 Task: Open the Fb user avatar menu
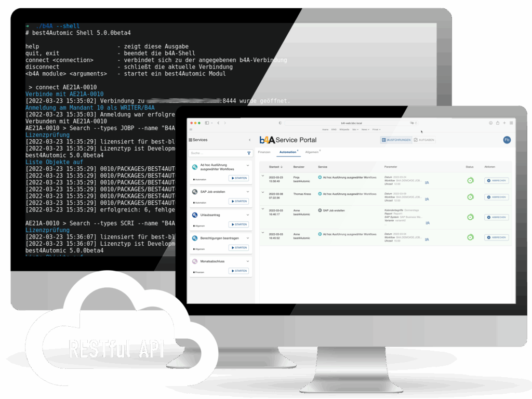[x=507, y=140]
